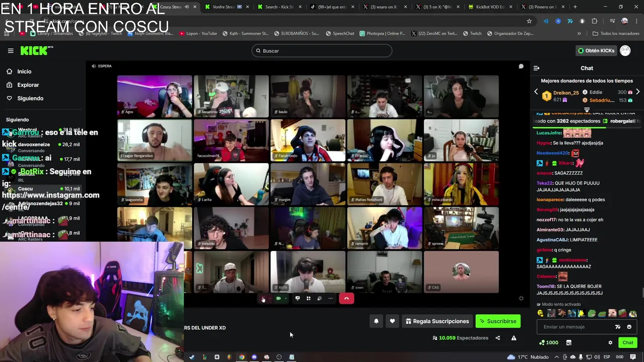Screen dimensions: 644x362
Task: Open the emoji picker in chat
Action: point(629,327)
